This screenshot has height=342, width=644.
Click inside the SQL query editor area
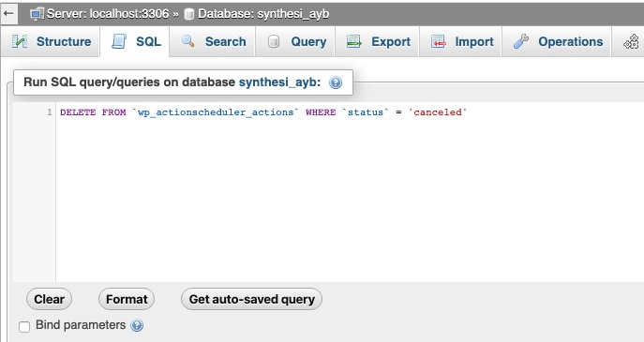coord(349,192)
